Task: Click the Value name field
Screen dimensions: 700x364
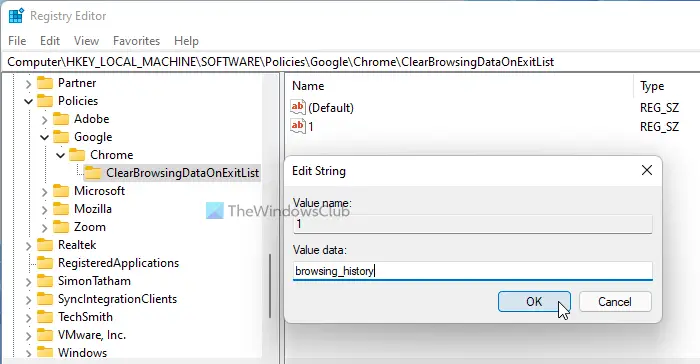Action: [473, 225]
